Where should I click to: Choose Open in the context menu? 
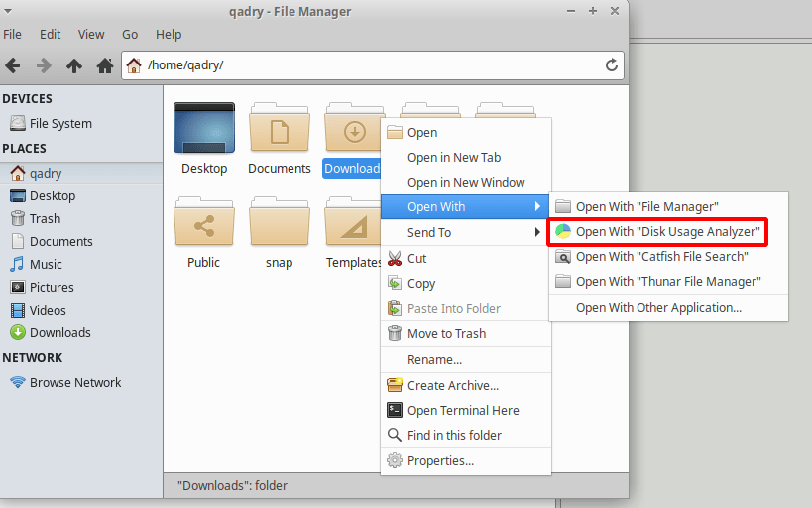tap(466, 132)
